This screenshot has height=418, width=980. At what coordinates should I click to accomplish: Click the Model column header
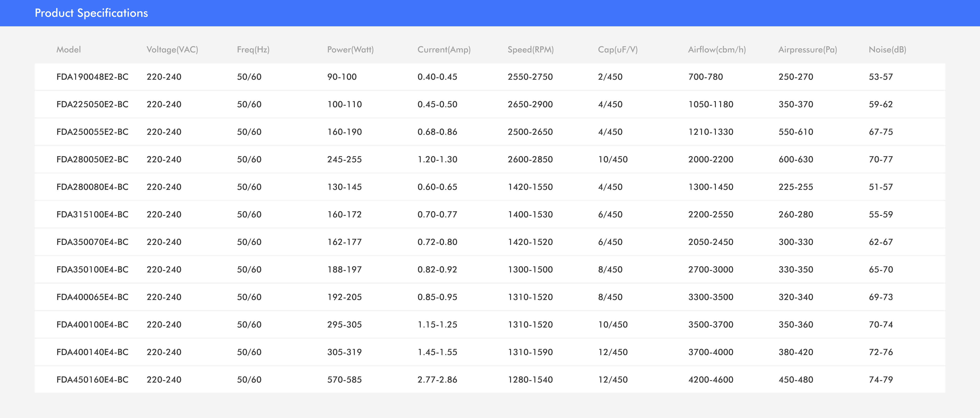coord(68,50)
